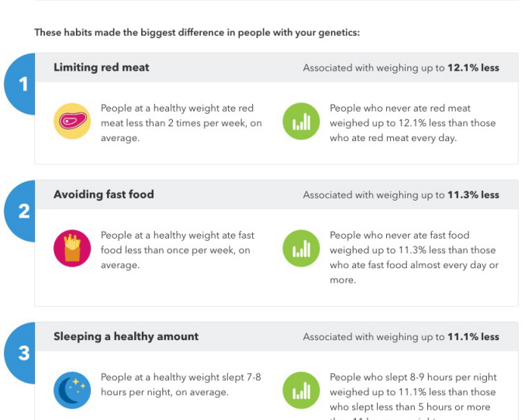Click the green bar chart icon for red meat
Screen dimensions: 525x420
[302, 121]
